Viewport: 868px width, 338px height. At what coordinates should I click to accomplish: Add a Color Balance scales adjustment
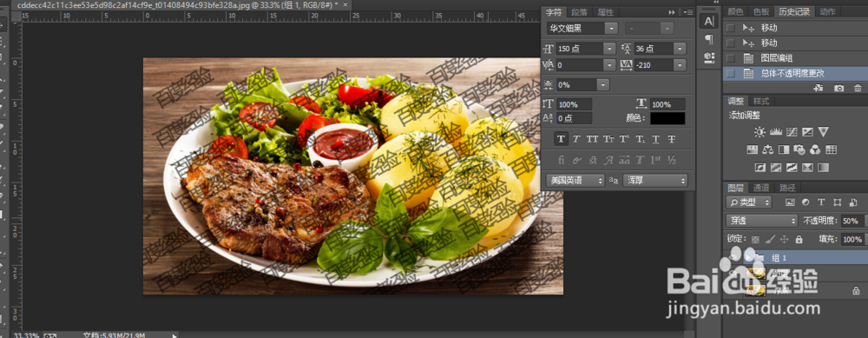click(x=768, y=149)
